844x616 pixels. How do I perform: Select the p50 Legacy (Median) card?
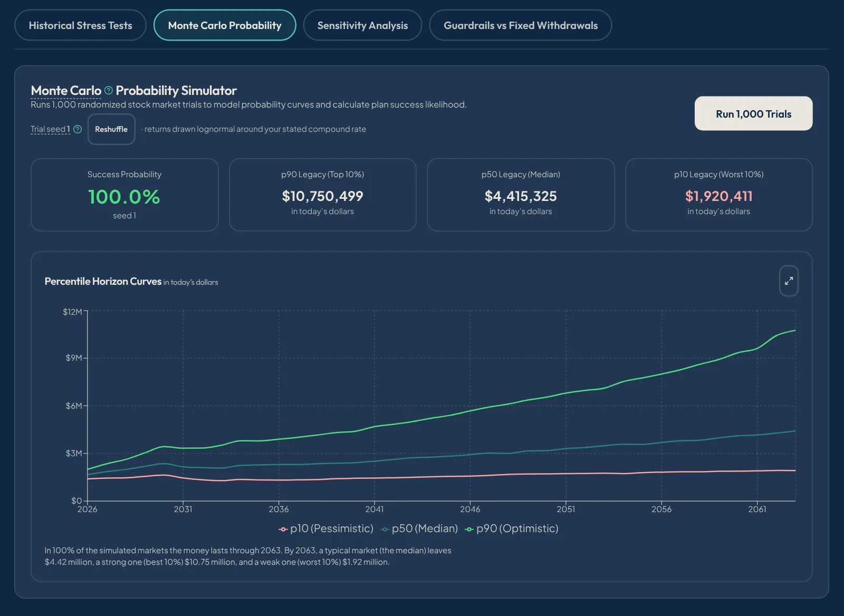(521, 195)
